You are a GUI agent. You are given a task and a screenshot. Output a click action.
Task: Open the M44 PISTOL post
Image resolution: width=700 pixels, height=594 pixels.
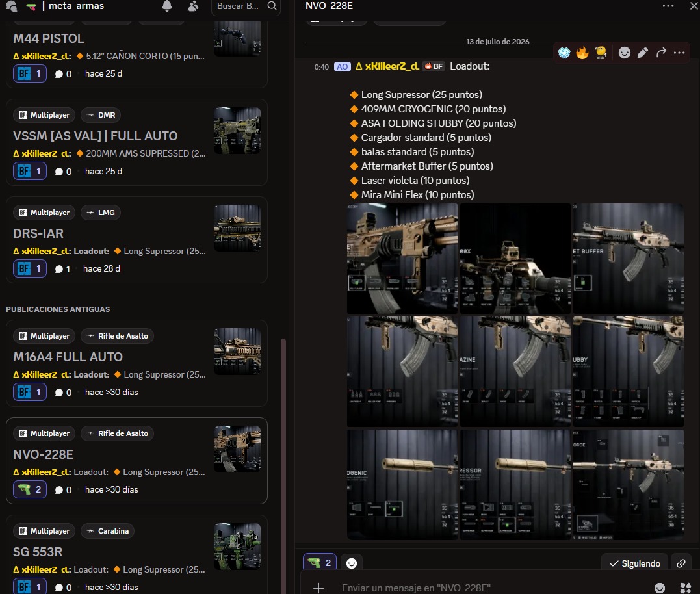[49, 38]
